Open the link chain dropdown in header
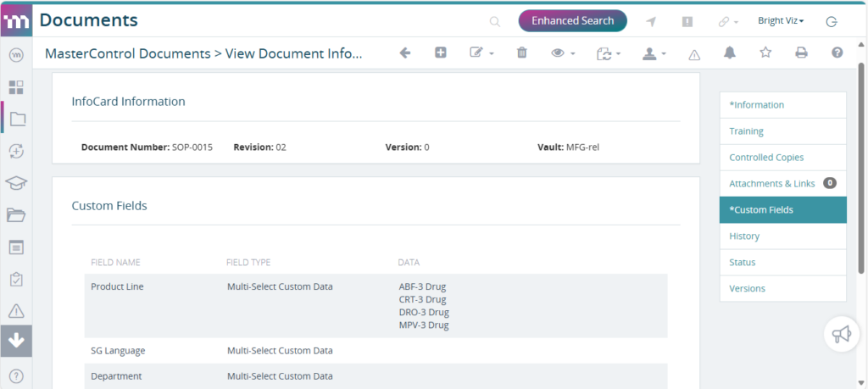The image size is (868, 389). click(728, 22)
